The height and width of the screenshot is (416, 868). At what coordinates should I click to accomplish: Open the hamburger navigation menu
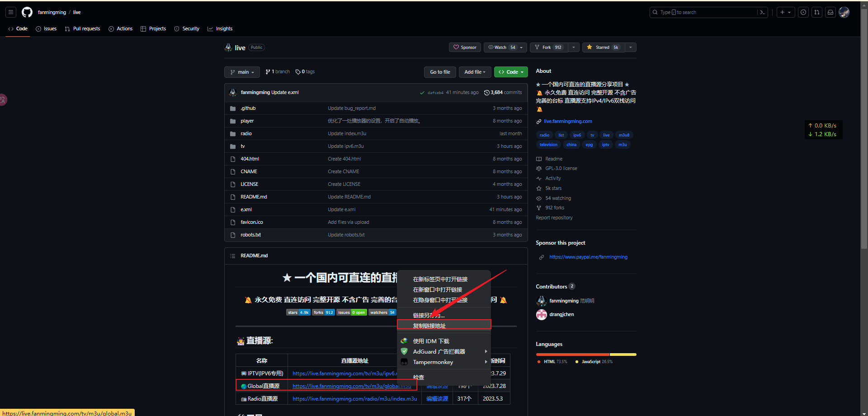point(10,12)
